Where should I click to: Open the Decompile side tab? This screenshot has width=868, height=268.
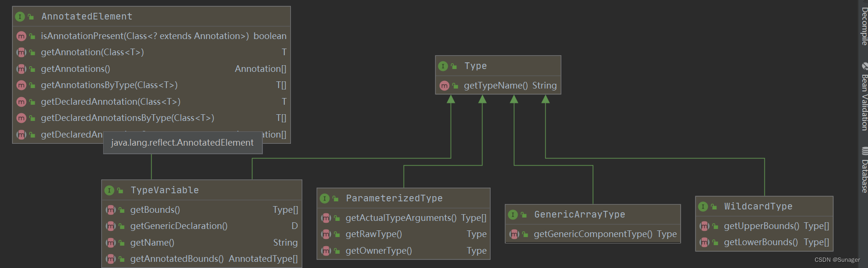(x=864, y=26)
